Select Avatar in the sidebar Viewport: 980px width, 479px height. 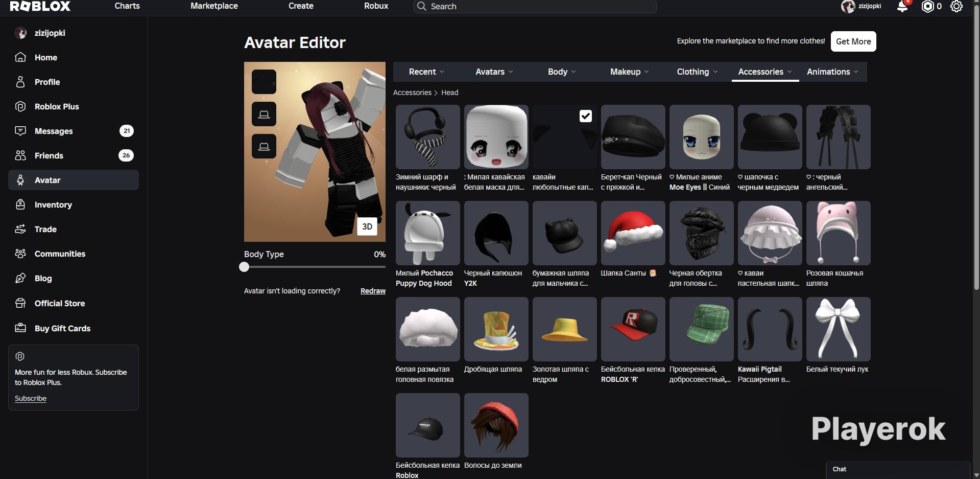tap(74, 180)
